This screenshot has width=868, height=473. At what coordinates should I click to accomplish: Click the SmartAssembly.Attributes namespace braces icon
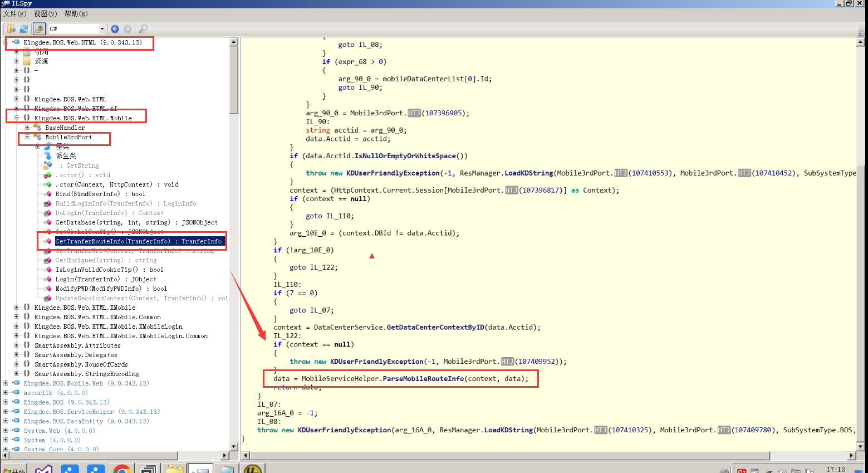(26, 345)
